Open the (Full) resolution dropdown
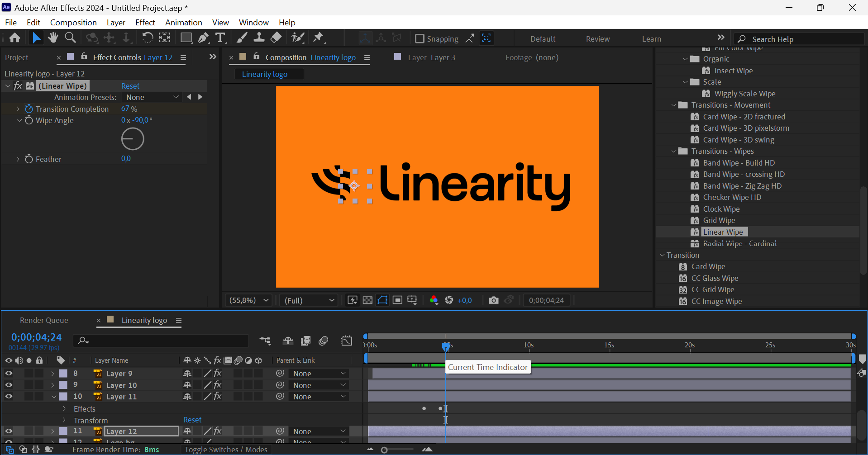Image resolution: width=868 pixels, height=455 pixels. (x=309, y=300)
